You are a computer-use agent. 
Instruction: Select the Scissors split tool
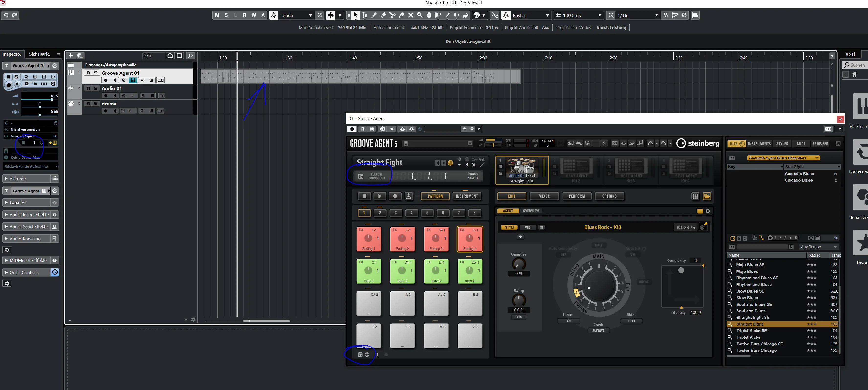tap(392, 15)
